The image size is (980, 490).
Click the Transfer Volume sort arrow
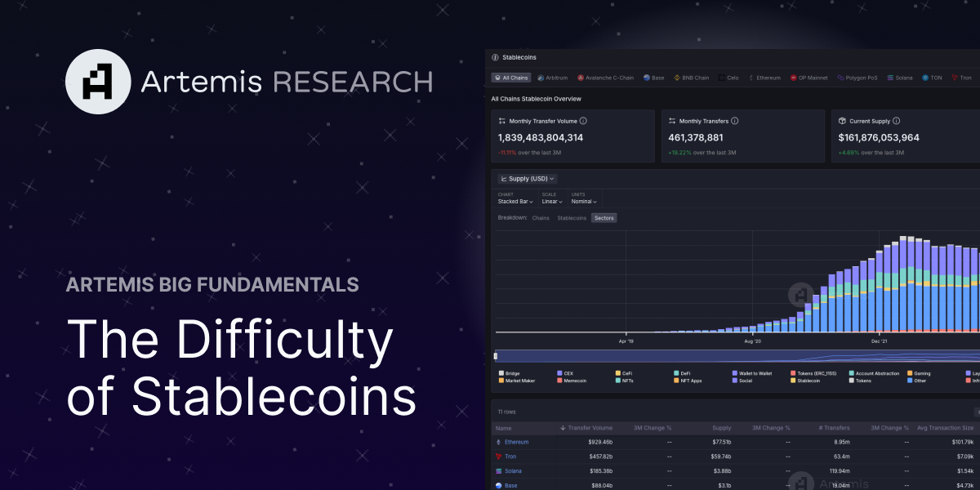[563, 428]
